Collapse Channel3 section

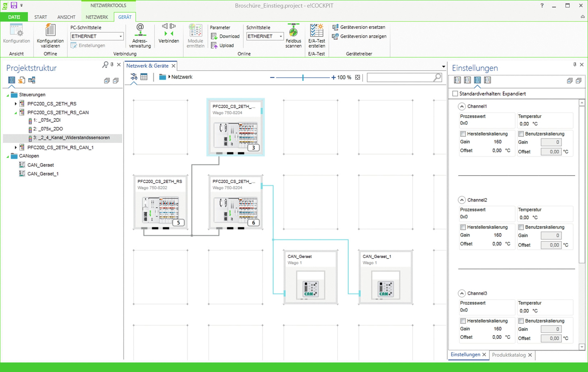(x=461, y=293)
